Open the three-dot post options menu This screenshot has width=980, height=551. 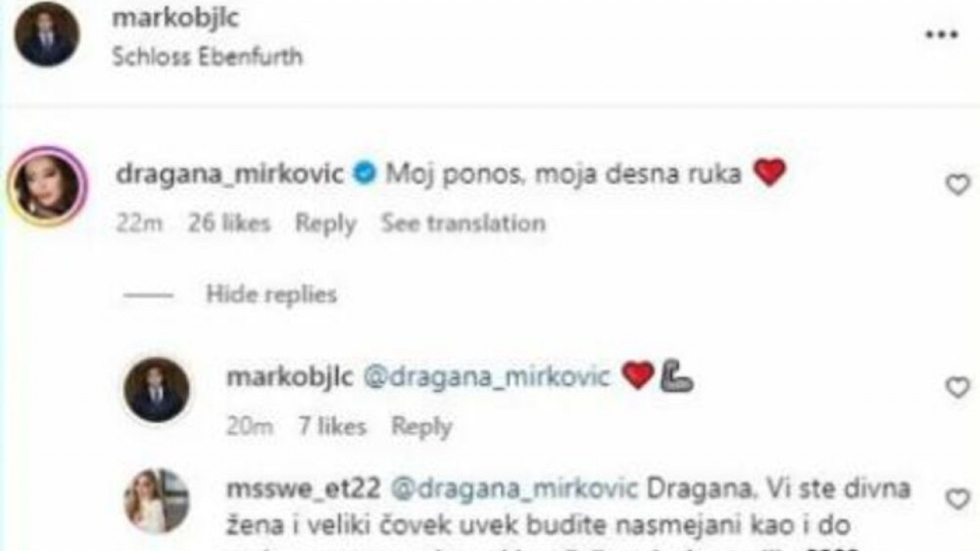click(x=941, y=35)
